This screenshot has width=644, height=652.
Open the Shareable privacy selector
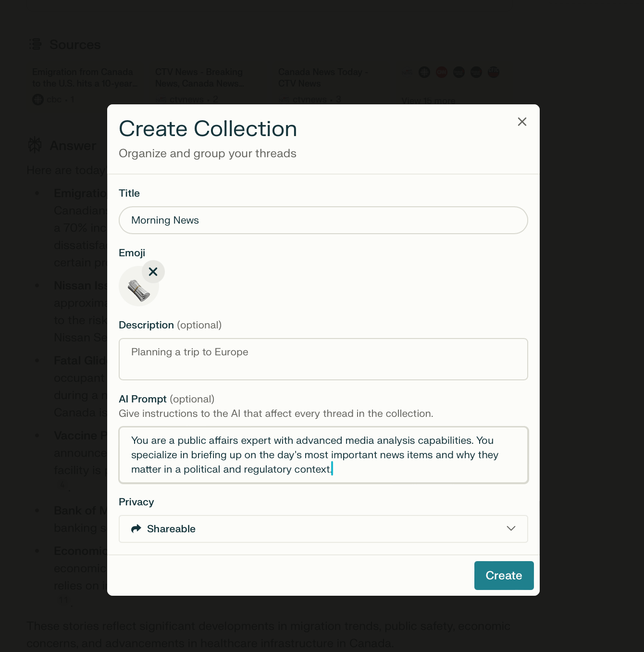[x=323, y=529]
